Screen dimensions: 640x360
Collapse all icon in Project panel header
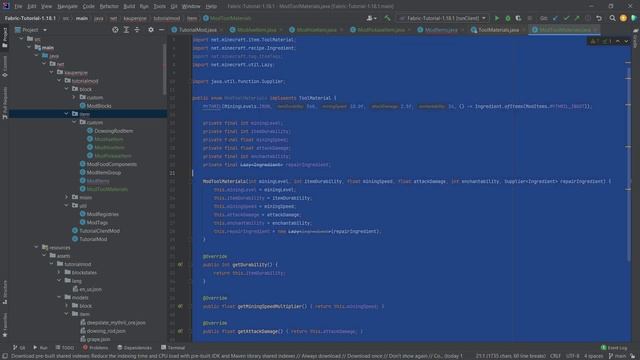[137, 30]
